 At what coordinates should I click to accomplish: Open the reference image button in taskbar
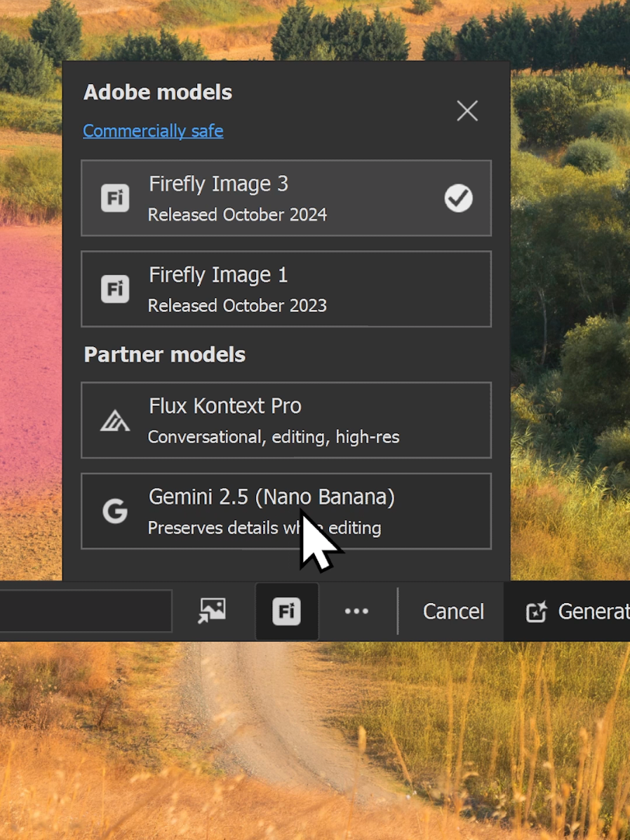pos(212,611)
